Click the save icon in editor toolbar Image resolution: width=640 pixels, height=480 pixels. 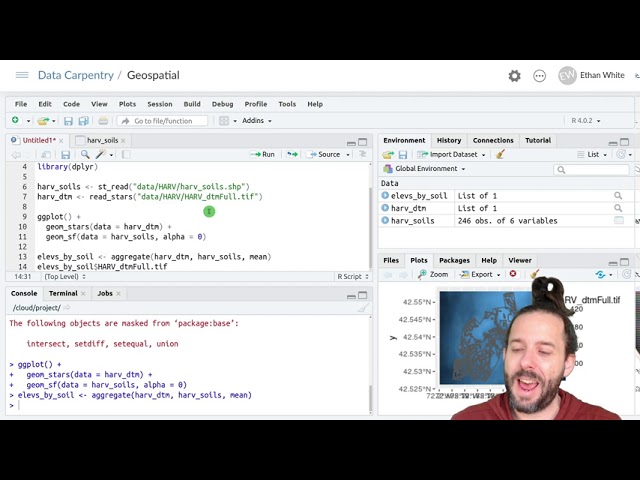65,155
